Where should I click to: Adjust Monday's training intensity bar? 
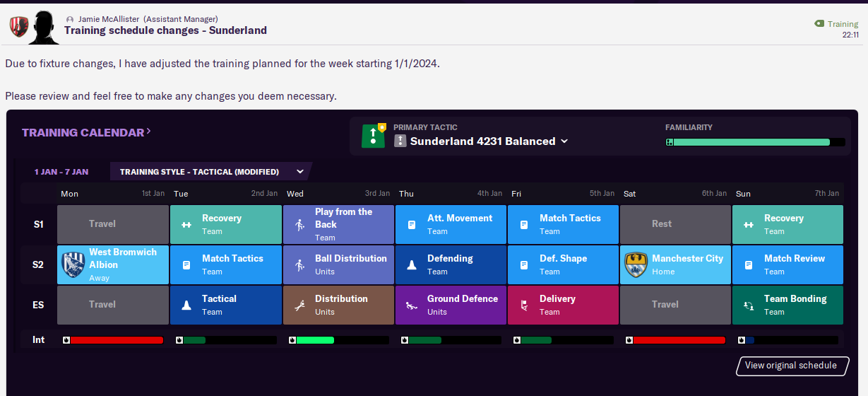pos(113,340)
